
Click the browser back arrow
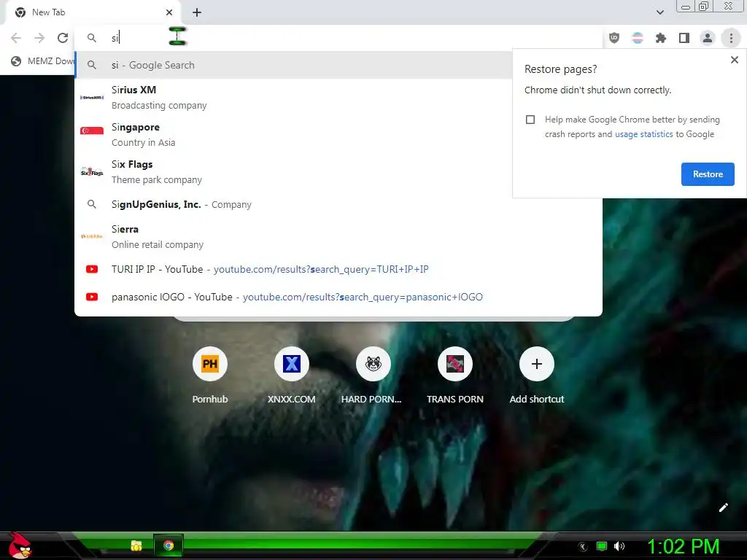pos(16,38)
